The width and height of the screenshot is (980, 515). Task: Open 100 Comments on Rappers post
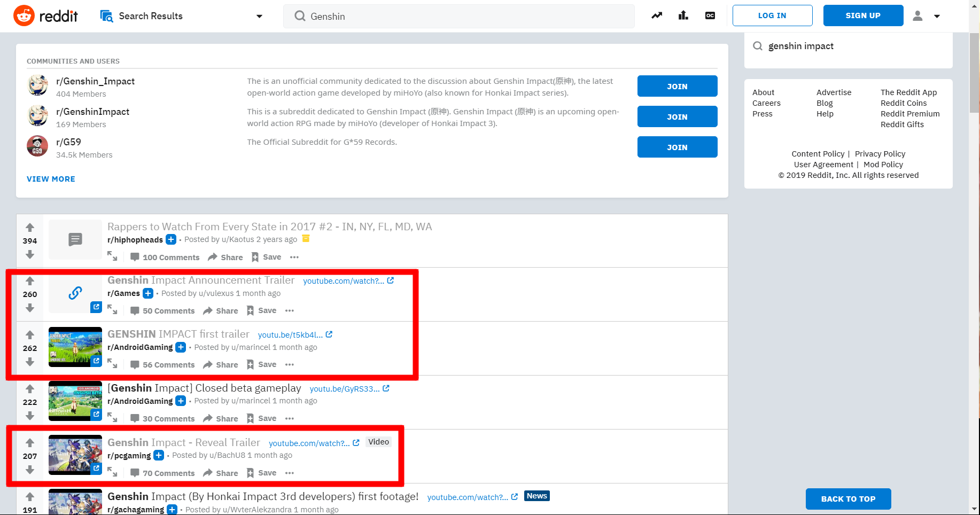(x=165, y=257)
